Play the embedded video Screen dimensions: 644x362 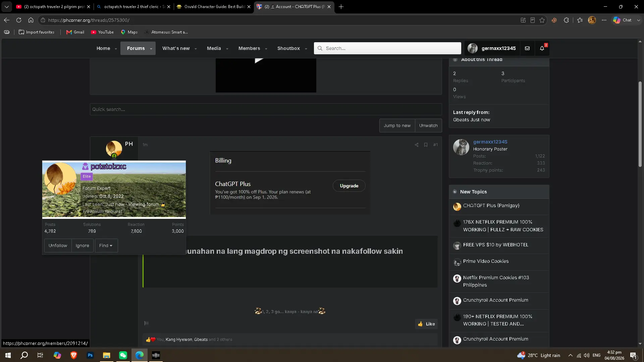pyautogui.click(x=259, y=60)
